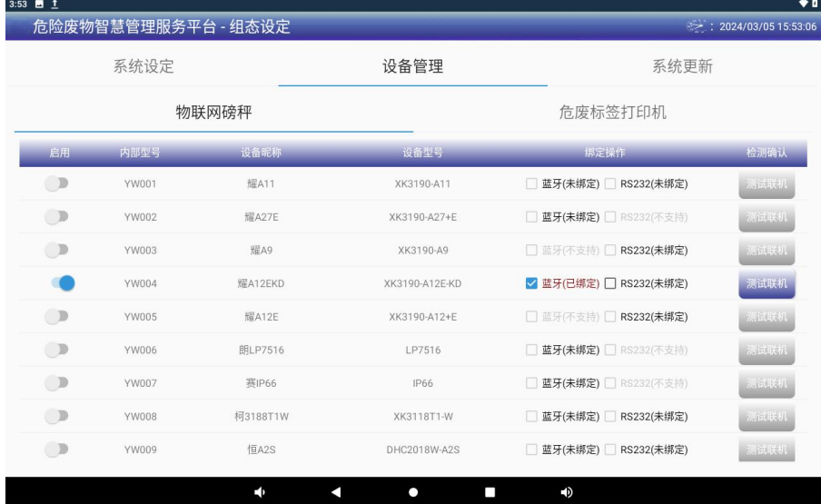Screen dimensions: 821x504
Task: Open recent apps via square icon
Action: 490,491
